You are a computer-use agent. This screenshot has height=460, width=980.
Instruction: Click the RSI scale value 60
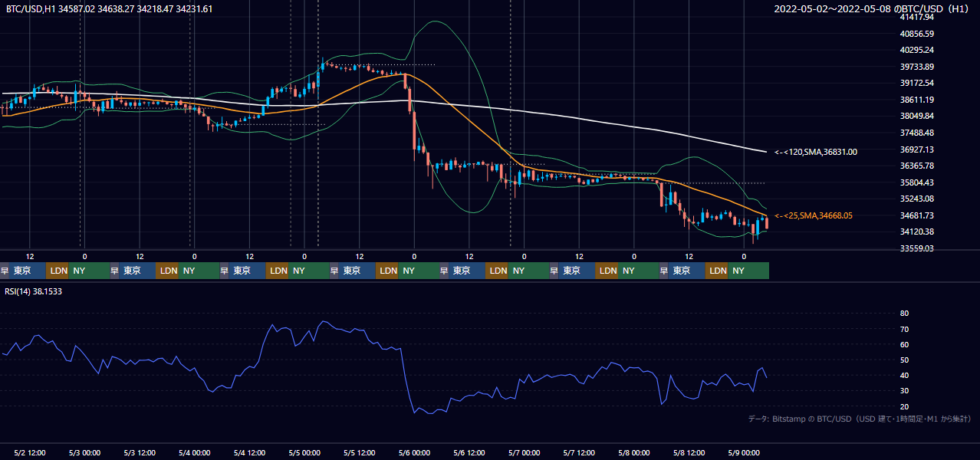[904, 344]
